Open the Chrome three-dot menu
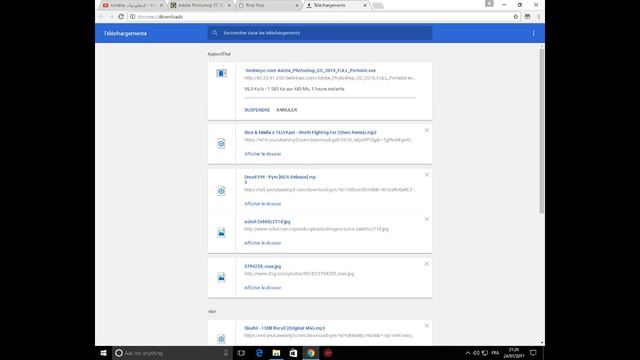Viewport: 640px width, 360px height. coord(539,17)
